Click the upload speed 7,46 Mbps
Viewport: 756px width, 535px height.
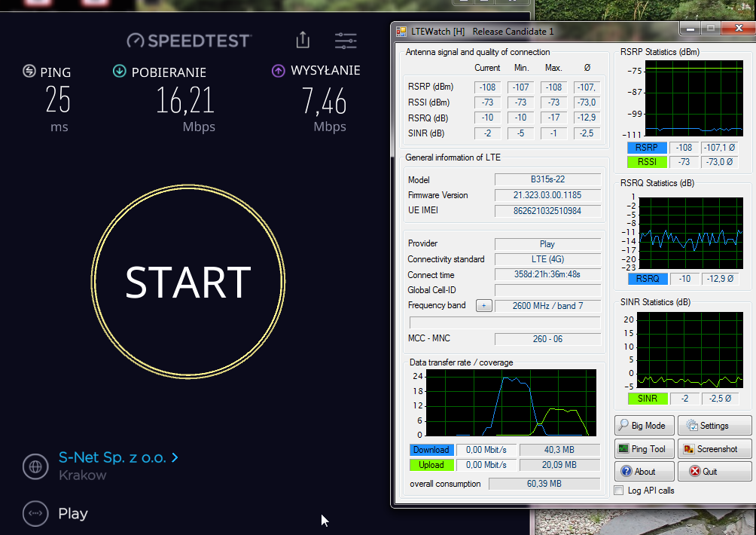pyautogui.click(x=324, y=101)
